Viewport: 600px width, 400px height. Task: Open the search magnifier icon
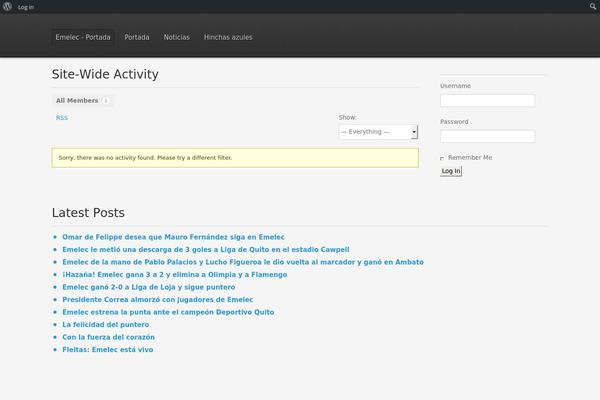coord(593,6)
